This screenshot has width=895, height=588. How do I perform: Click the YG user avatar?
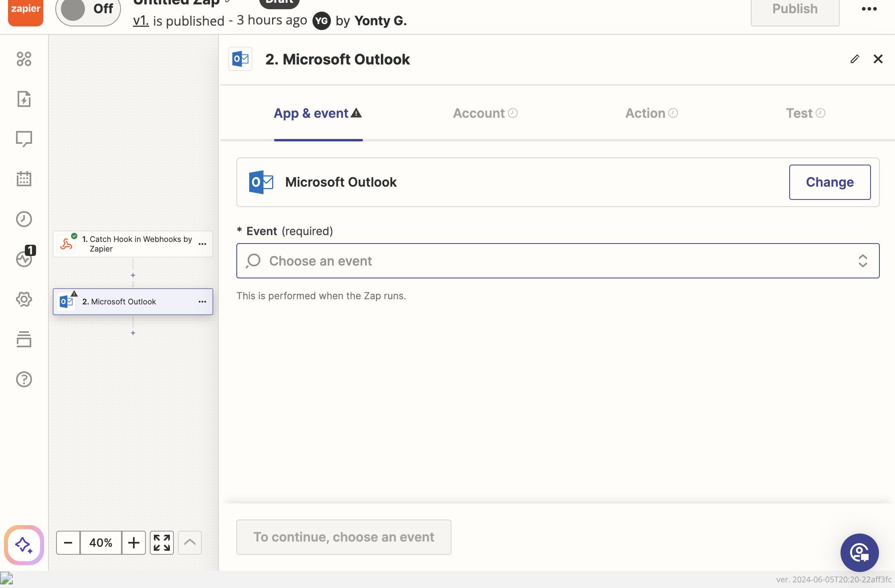point(321,21)
